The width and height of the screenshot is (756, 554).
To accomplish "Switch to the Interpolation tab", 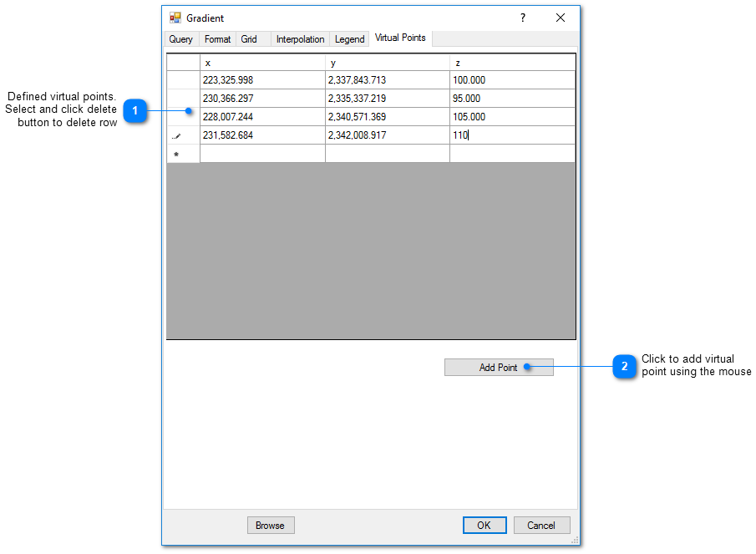I will point(300,38).
